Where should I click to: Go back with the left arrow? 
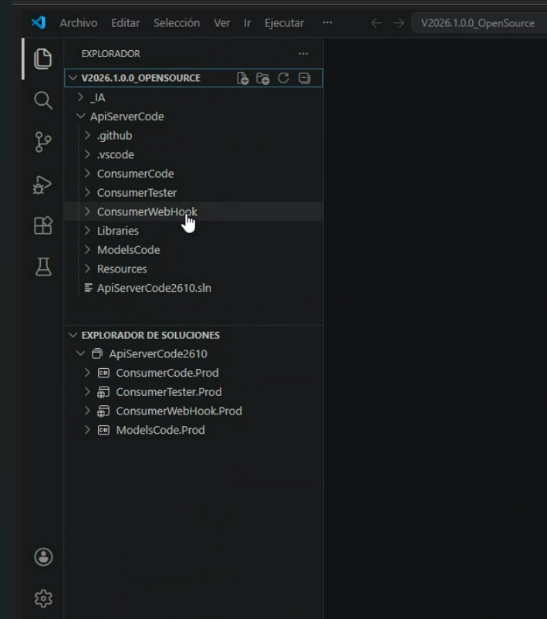376,23
